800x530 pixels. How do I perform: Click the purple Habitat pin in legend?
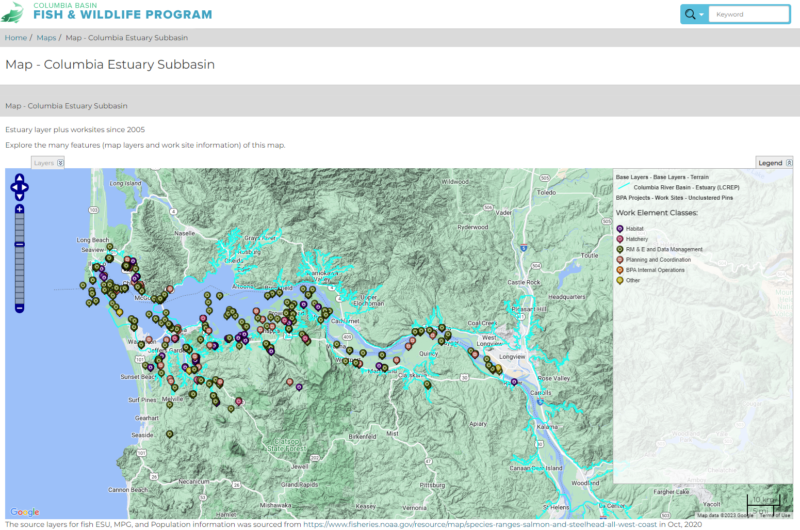point(620,229)
